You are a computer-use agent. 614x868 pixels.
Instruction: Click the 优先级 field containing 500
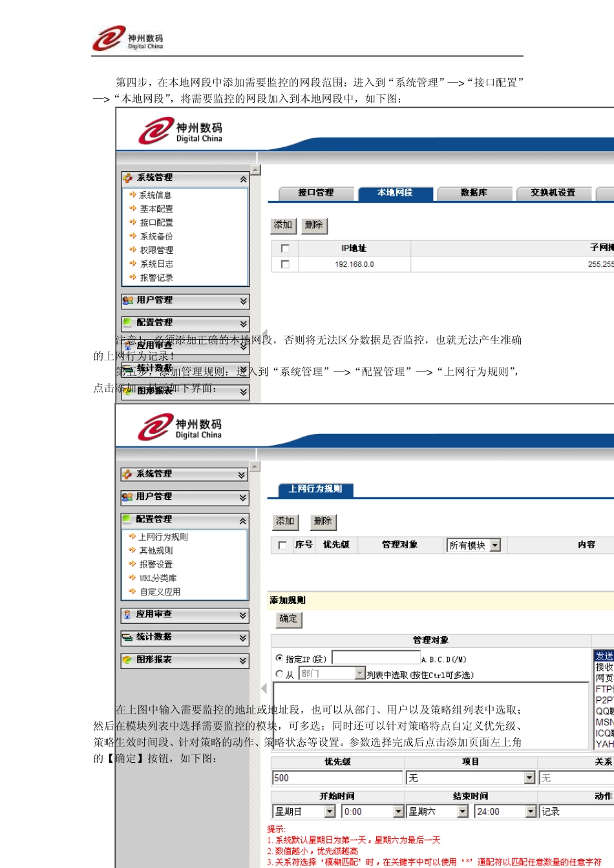[x=337, y=778]
